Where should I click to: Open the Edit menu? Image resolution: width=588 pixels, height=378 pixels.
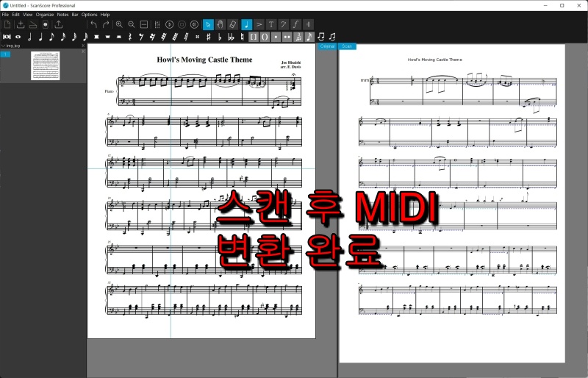[x=15, y=15]
